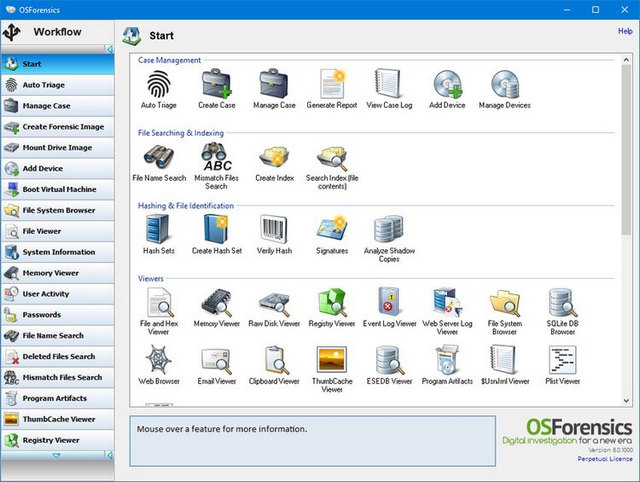Screen dimensions: 640x482
Task: Select Manage Case in the Workflow sidebar
Action: (57, 106)
